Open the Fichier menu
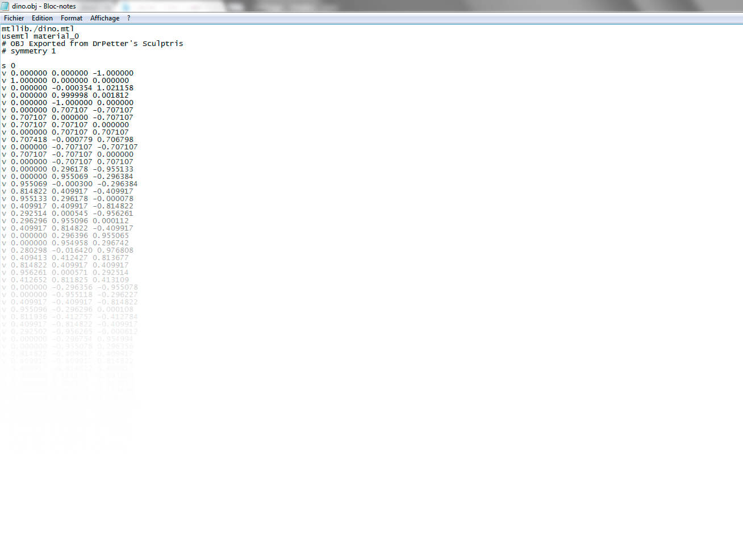The height and width of the screenshot is (560, 743). [x=14, y=18]
